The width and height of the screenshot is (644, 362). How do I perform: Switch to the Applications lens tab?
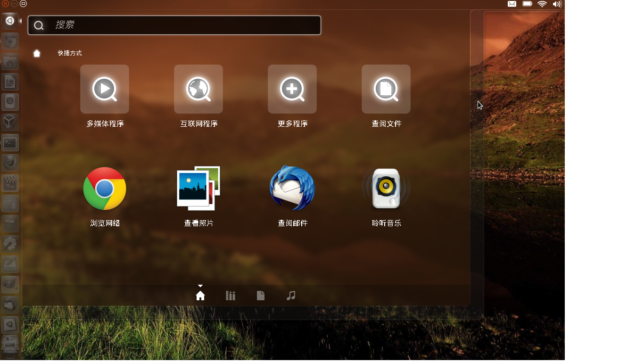pos(231,296)
